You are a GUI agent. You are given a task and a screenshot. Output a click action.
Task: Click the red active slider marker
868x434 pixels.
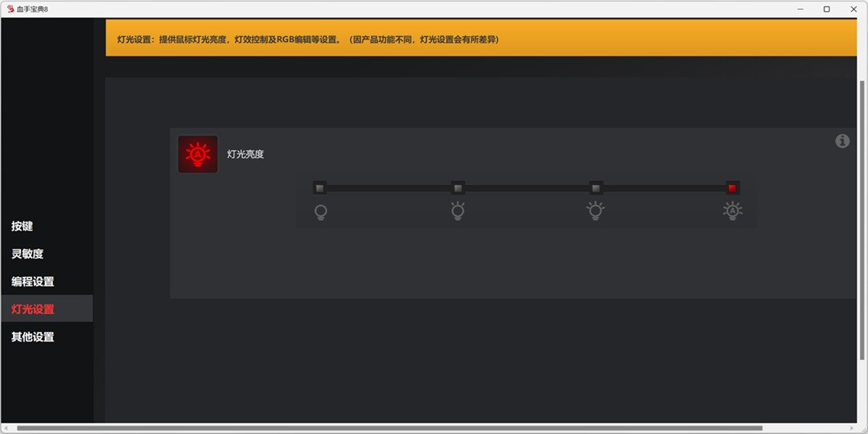click(733, 187)
